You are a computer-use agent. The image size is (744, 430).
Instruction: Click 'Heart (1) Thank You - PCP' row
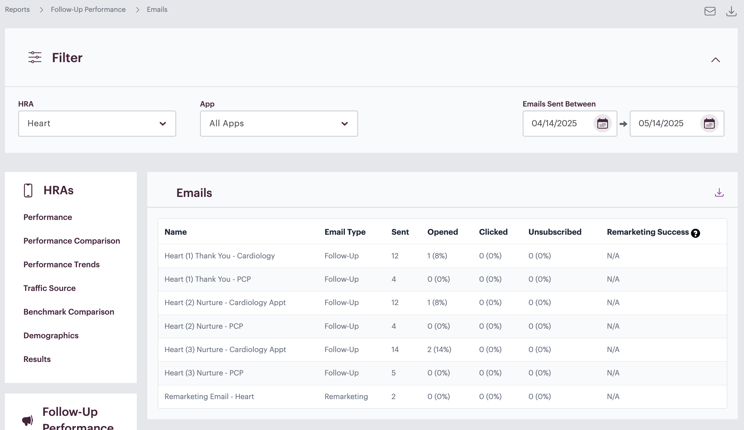442,279
